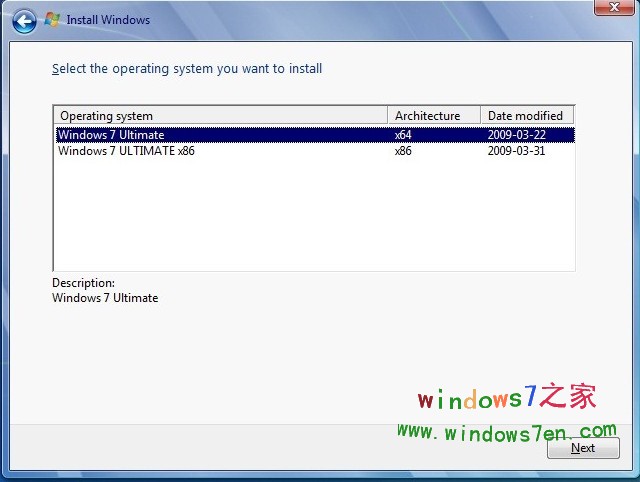Sort by Architecture column header
The image size is (640, 482).
(x=434, y=116)
